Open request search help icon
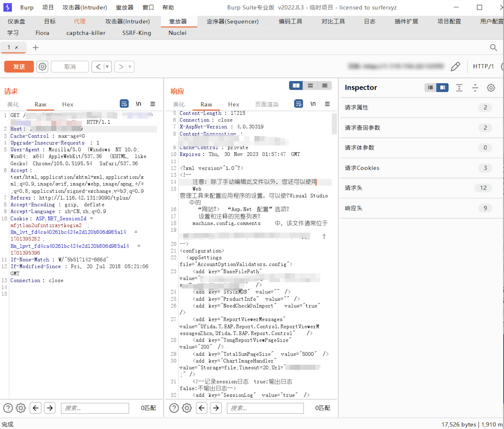 tap(8, 408)
